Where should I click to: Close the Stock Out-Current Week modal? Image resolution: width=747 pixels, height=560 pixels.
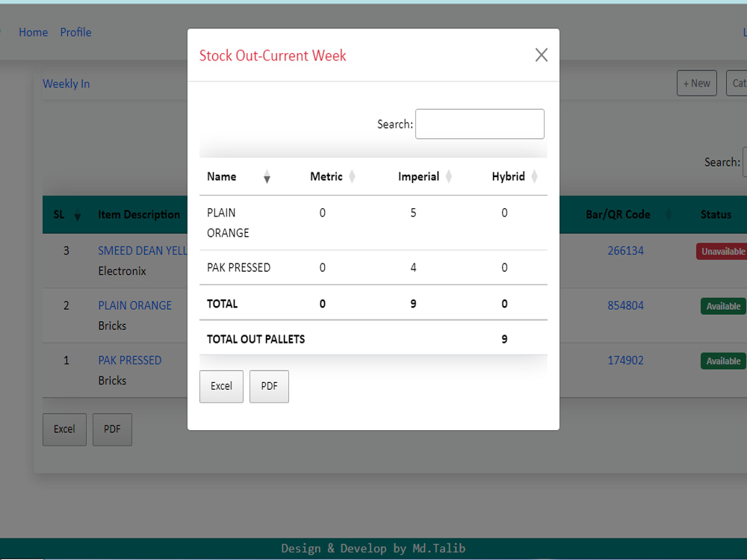click(541, 55)
